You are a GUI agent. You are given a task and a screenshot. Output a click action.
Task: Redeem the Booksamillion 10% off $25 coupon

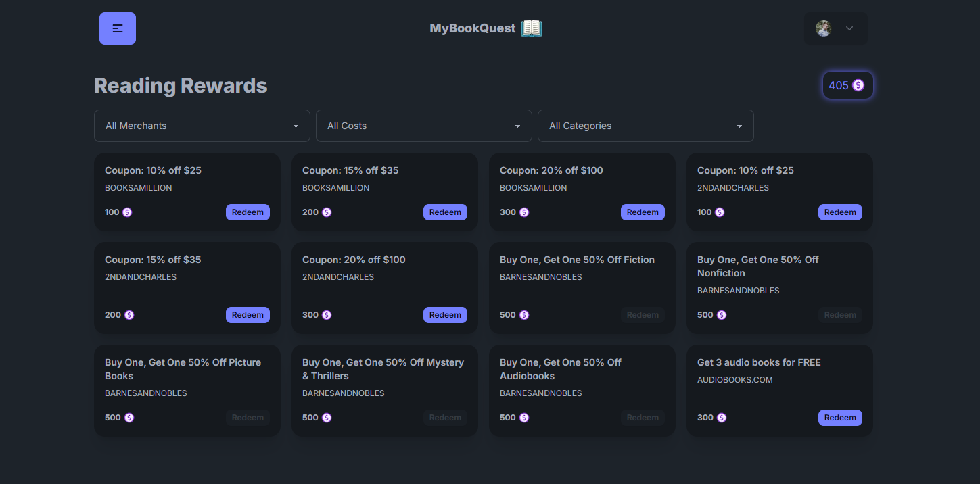pyautogui.click(x=248, y=212)
